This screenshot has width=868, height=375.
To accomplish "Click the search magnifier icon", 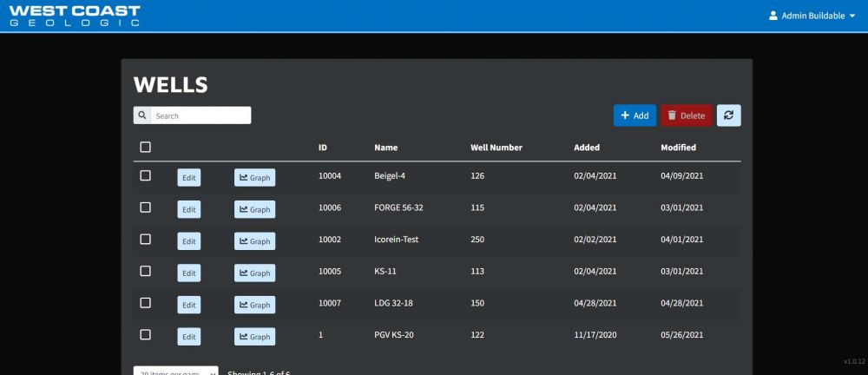I will point(142,115).
